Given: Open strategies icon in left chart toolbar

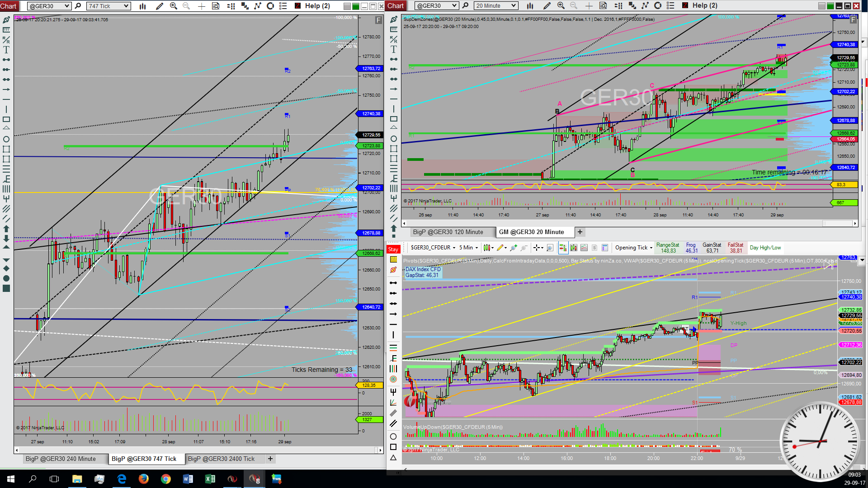Looking at the screenshot, I should click(245, 6).
